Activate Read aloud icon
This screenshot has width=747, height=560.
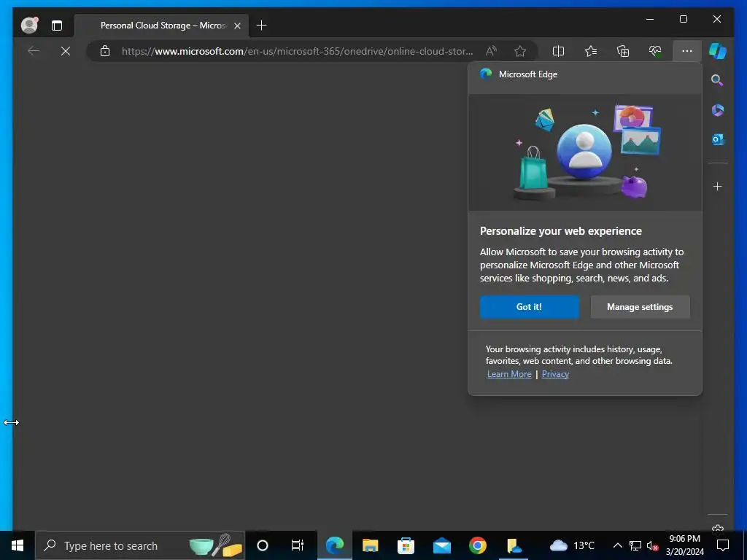491,51
